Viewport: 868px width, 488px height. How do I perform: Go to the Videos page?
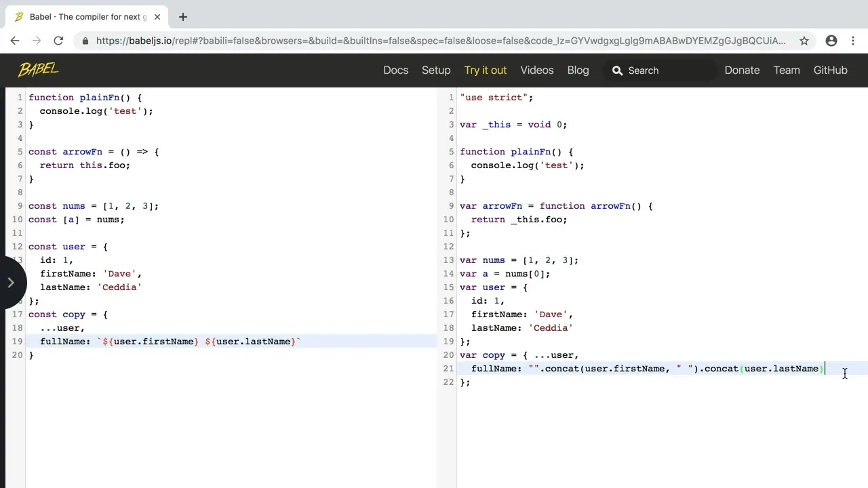pos(537,70)
